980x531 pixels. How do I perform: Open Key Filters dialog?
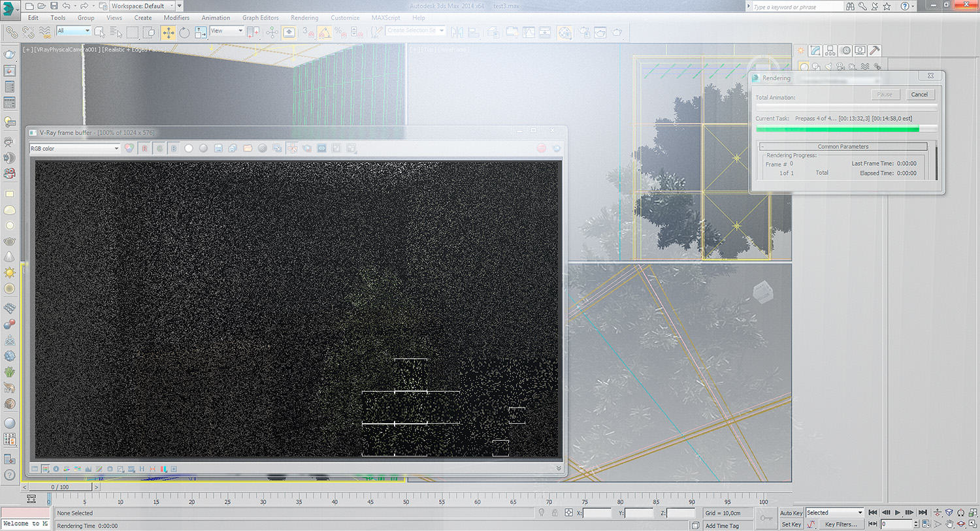click(x=841, y=524)
